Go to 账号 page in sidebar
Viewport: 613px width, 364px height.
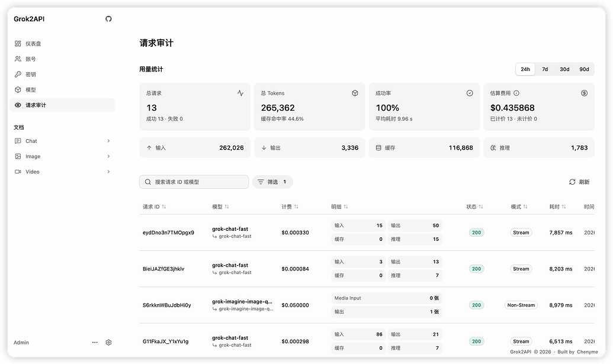tap(62, 59)
